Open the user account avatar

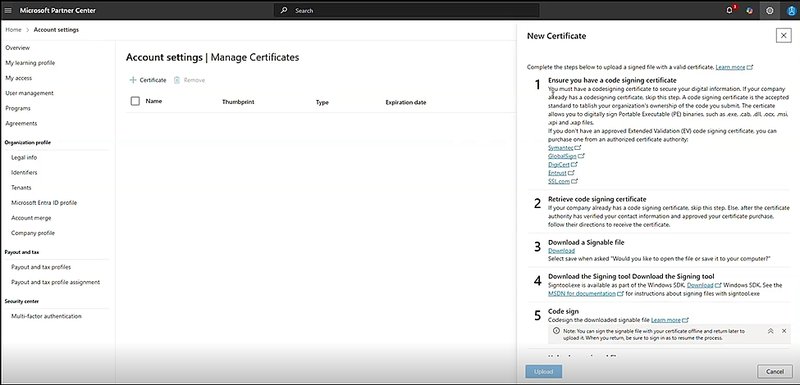point(791,11)
